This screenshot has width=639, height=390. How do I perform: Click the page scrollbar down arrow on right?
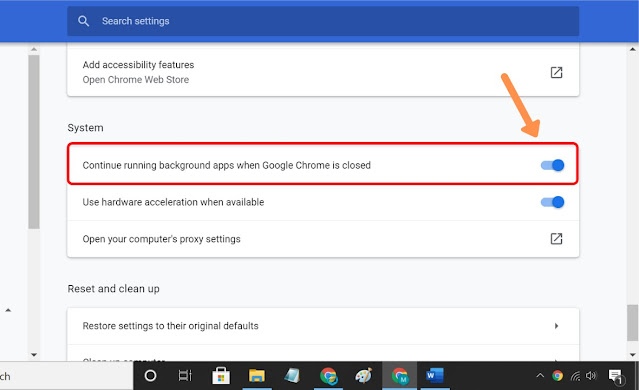pyautogui.click(x=632, y=355)
